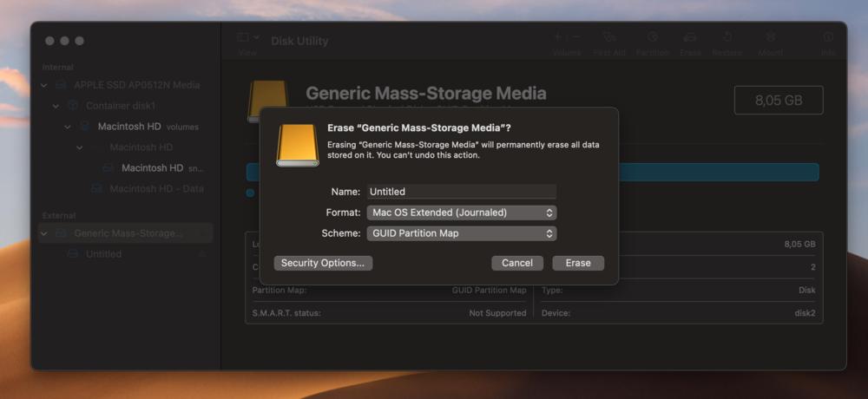Select the Macintosh HD snapshot item

pos(163,167)
